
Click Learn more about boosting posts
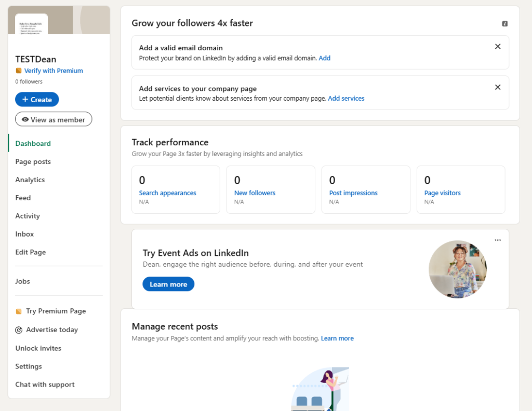point(337,338)
